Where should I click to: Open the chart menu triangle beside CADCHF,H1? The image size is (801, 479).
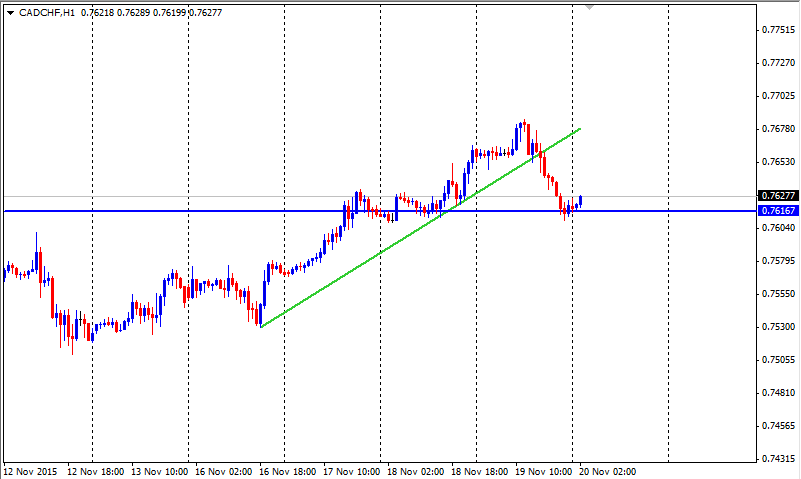point(10,13)
